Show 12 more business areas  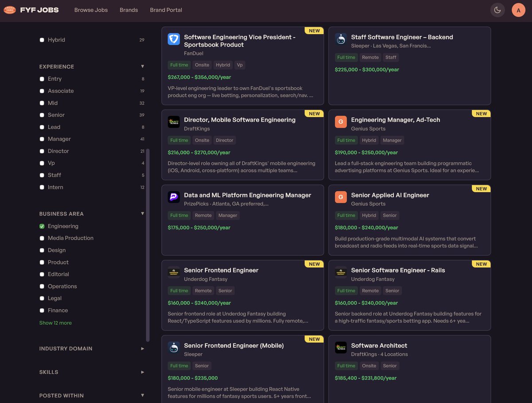click(55, 323)
